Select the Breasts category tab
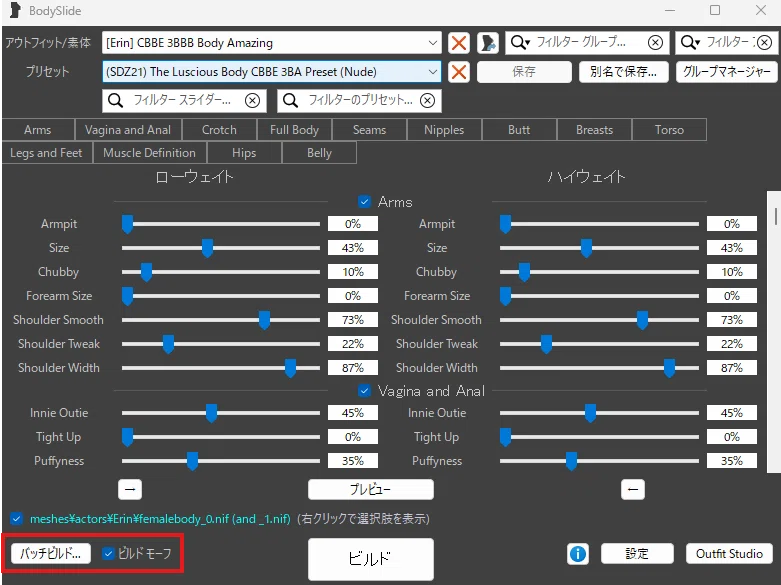The height and width of the screenshot is (585, 781). click(594, 130)
